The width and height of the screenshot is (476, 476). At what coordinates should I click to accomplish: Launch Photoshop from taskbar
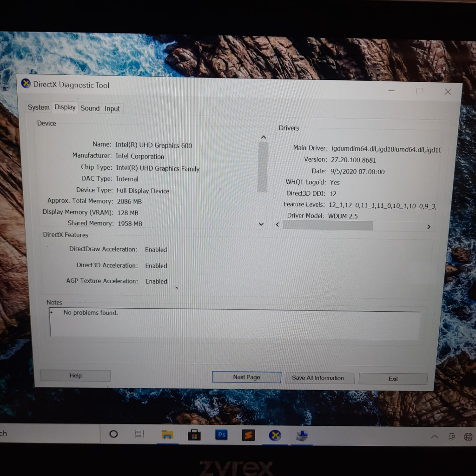[221, 435]
